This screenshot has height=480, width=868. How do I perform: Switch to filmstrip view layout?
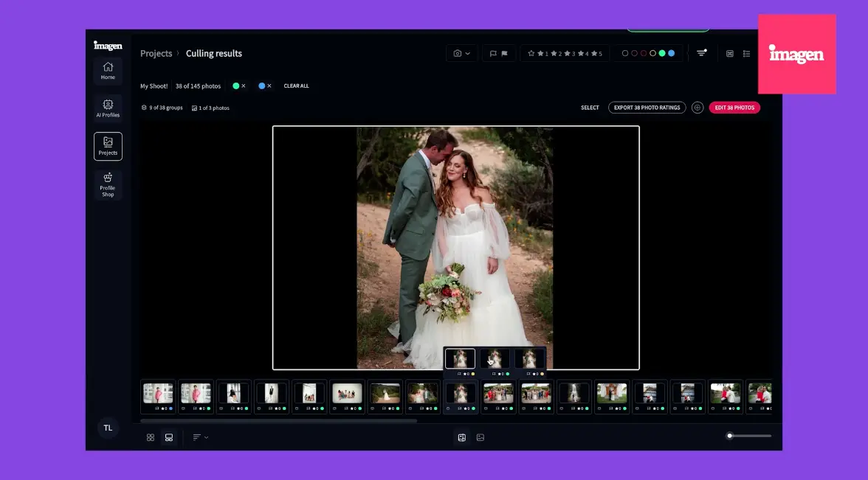[169, 437]
